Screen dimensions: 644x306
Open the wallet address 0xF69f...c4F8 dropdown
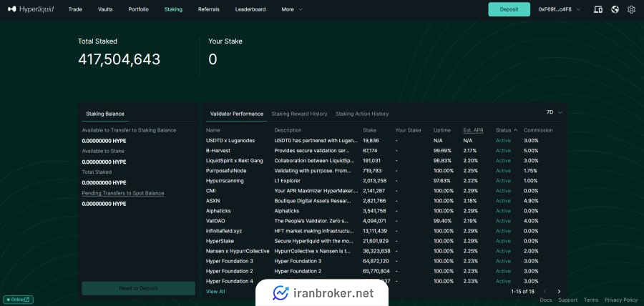pyautogui.click(x=560, y=9)
